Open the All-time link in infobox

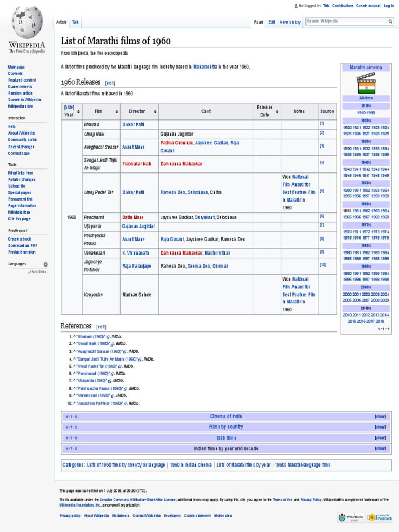(x=366, y=98)
